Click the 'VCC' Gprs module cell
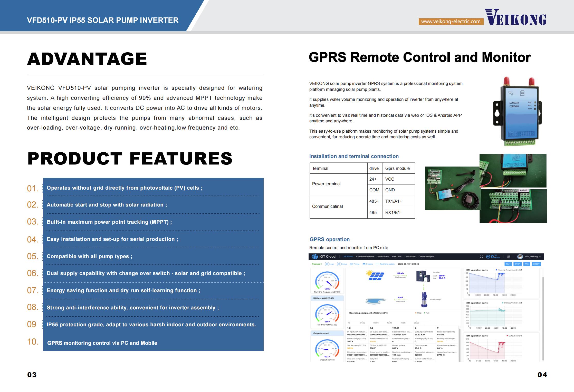574x392 pixels. 399,179
